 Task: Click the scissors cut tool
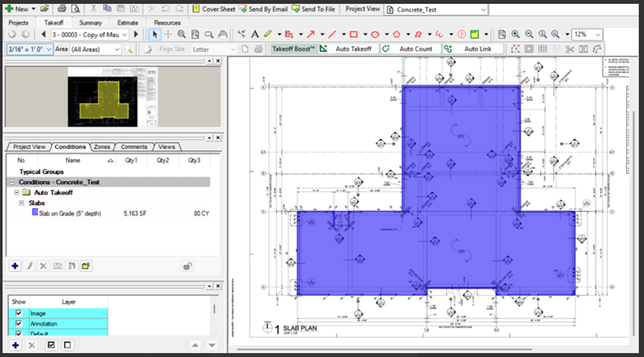click(x=569, y=49)
